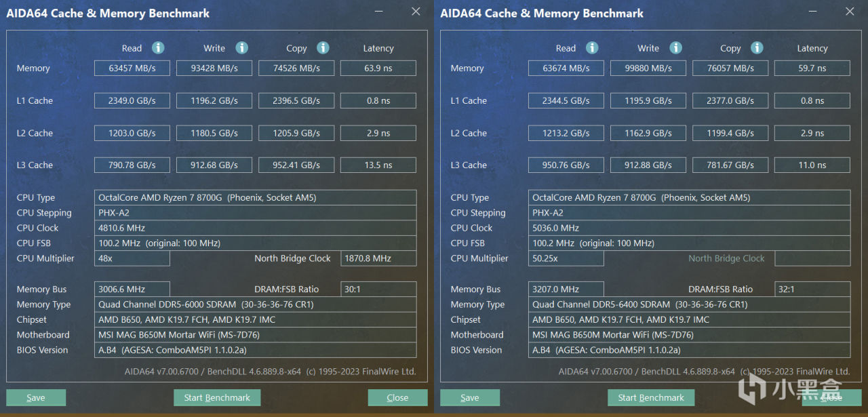868x417 pixels.
Task: Start Benchmark in the left window
Action: pos(217,398)
